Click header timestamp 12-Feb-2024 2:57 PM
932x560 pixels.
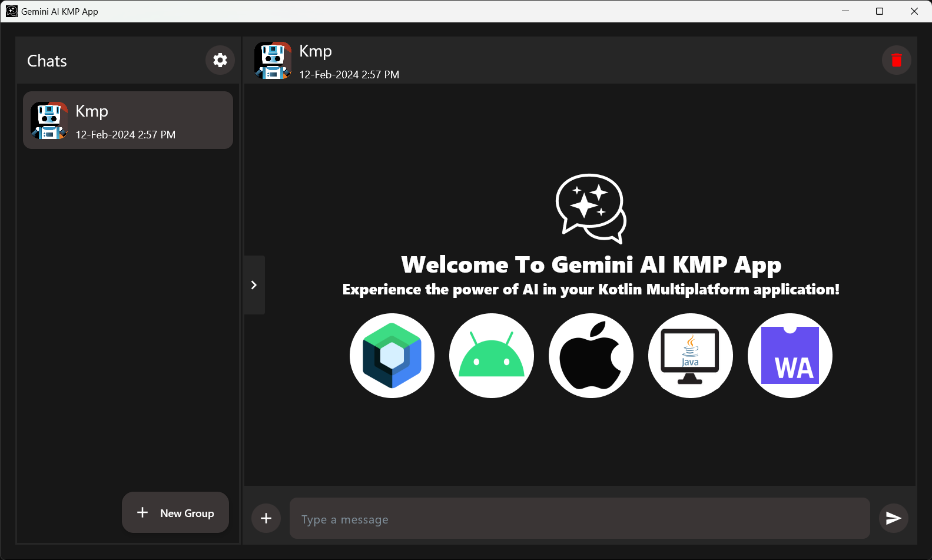point(349,75)
